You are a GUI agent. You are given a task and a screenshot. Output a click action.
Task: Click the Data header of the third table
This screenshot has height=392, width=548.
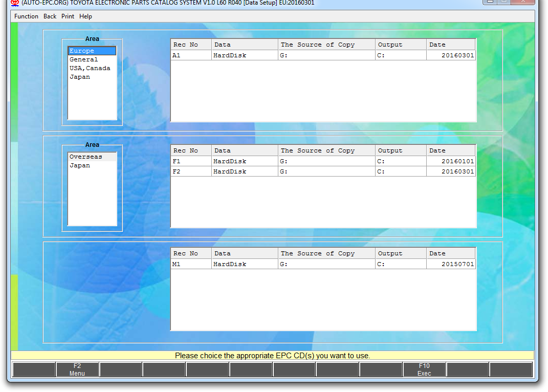click(x=245, y=253)
